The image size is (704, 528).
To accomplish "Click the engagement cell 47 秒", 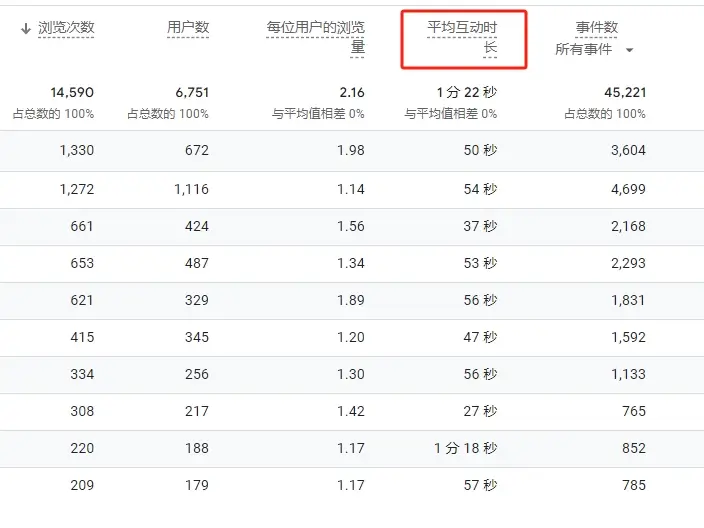I will pyautogui.click(x=480, y=337).
